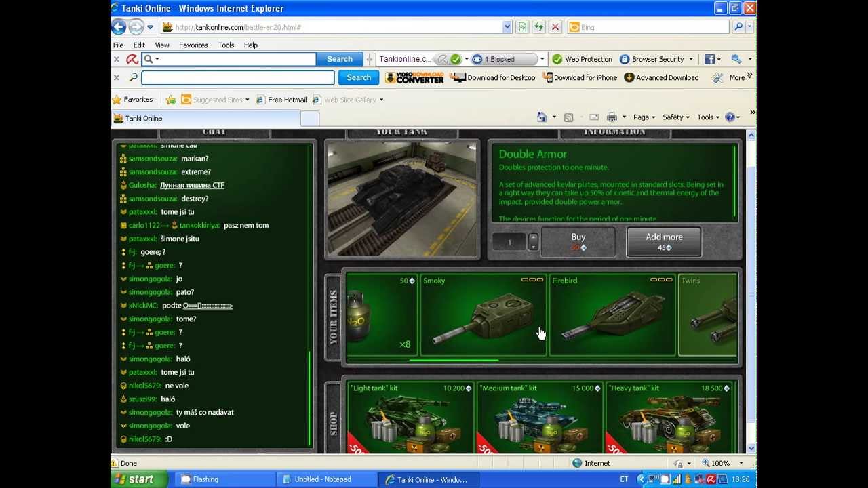The width and height of the screenshot is (868, 488).
Task: Click the quantity field showing 1
Action: (x=509, y=242)
